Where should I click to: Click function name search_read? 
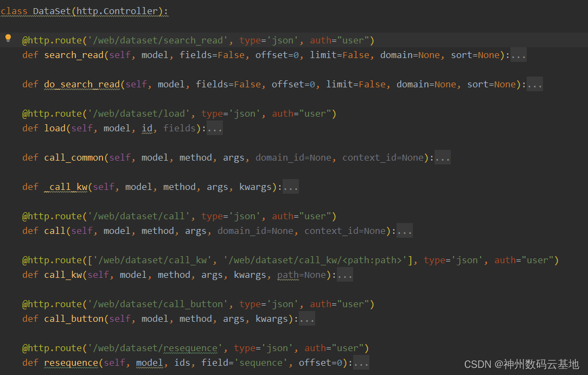point(74,55)
